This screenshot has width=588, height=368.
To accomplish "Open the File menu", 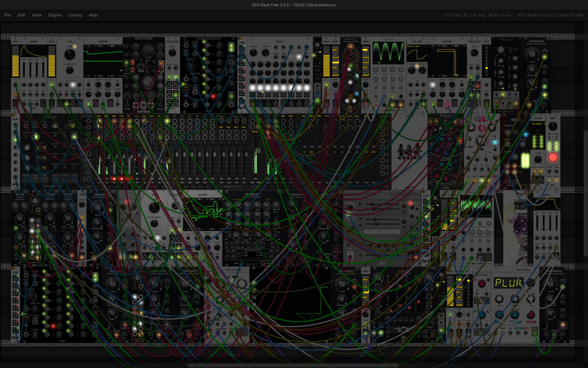I will 8,15.
